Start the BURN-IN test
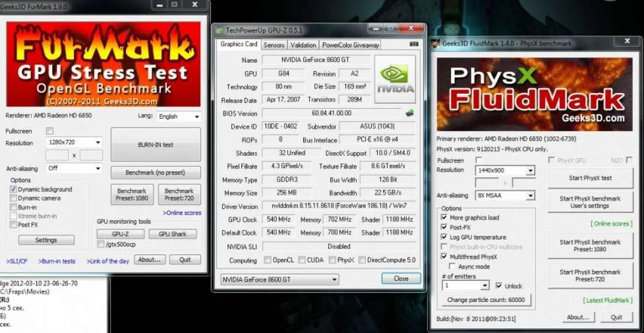 click(x=156, y=145)
